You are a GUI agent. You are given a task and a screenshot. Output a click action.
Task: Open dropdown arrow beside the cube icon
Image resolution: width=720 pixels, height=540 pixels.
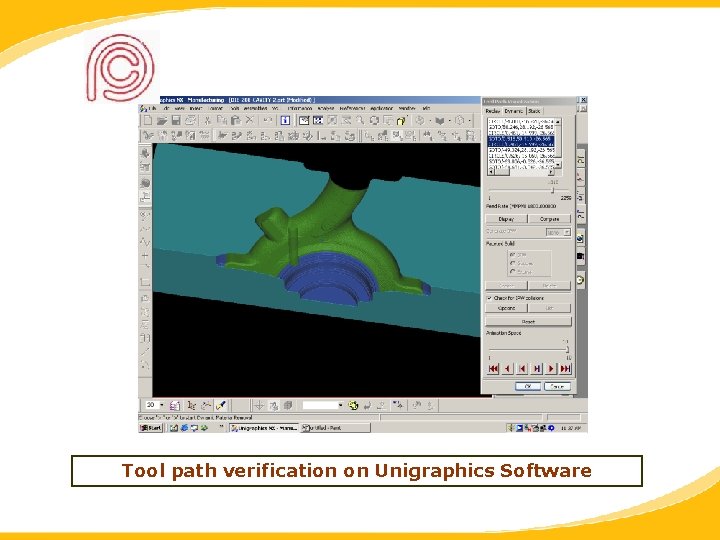(x=469, y=121)
